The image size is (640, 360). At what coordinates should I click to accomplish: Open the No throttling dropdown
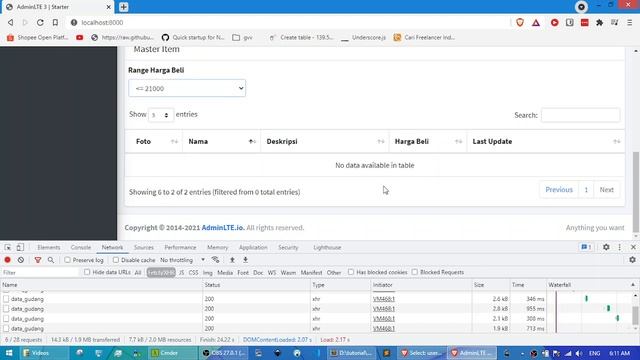coord(182,260)
